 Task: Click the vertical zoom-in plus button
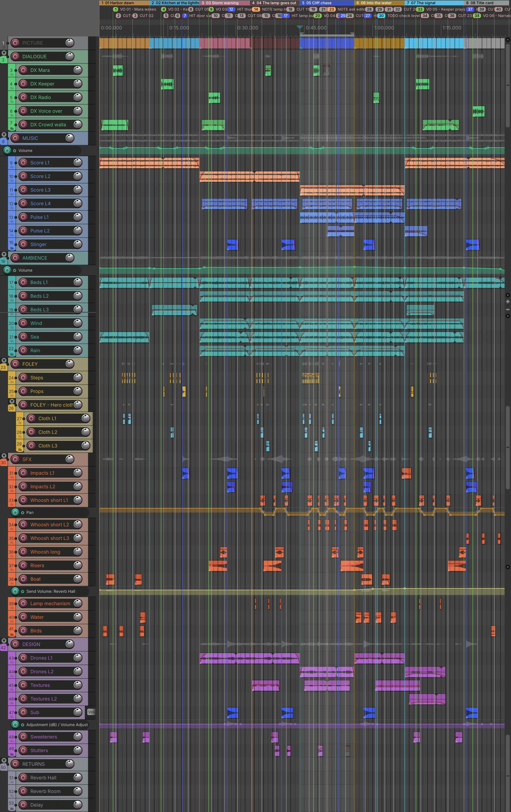pyautogui.click(x=508, y=301)
